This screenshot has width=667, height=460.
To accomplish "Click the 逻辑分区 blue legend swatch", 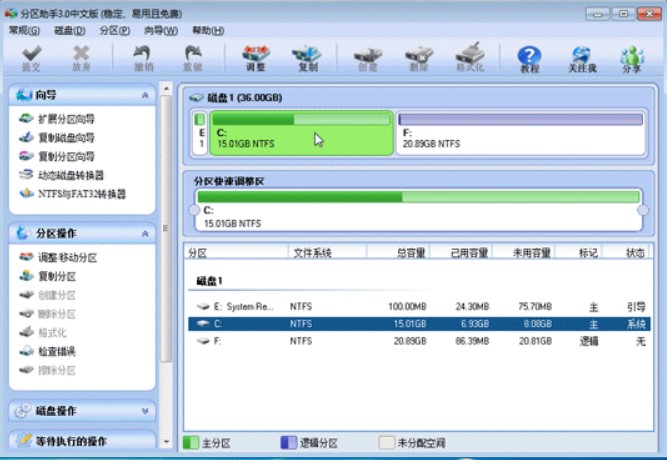I will (289, 443).
